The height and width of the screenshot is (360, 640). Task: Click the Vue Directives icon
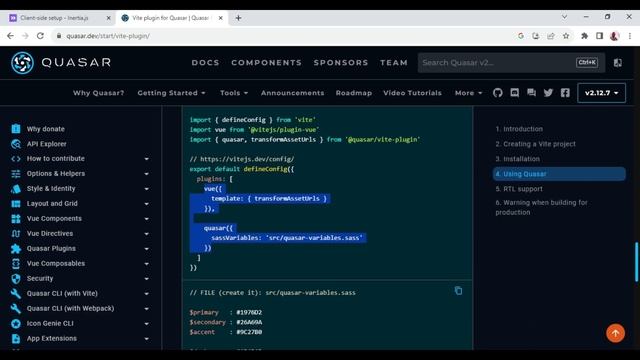click(x=16, y=233)
